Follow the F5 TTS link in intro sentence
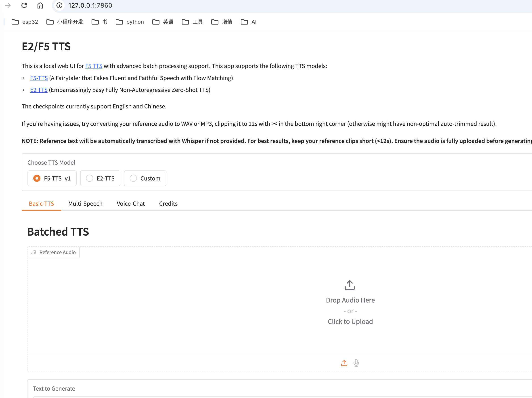Image resolution: width=532 pixels, height=398 pixels. pos(94,66)
